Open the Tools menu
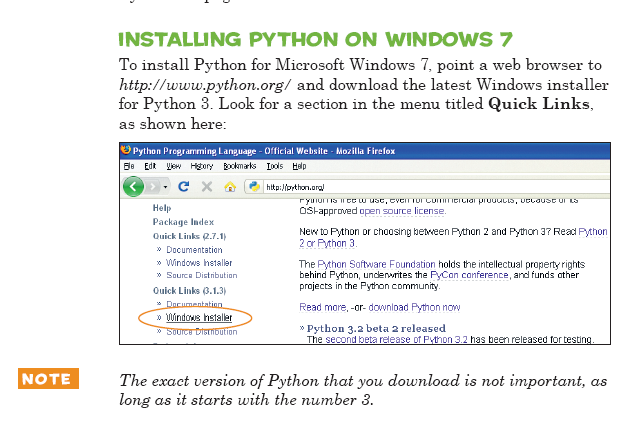 [x=274, y=166]
